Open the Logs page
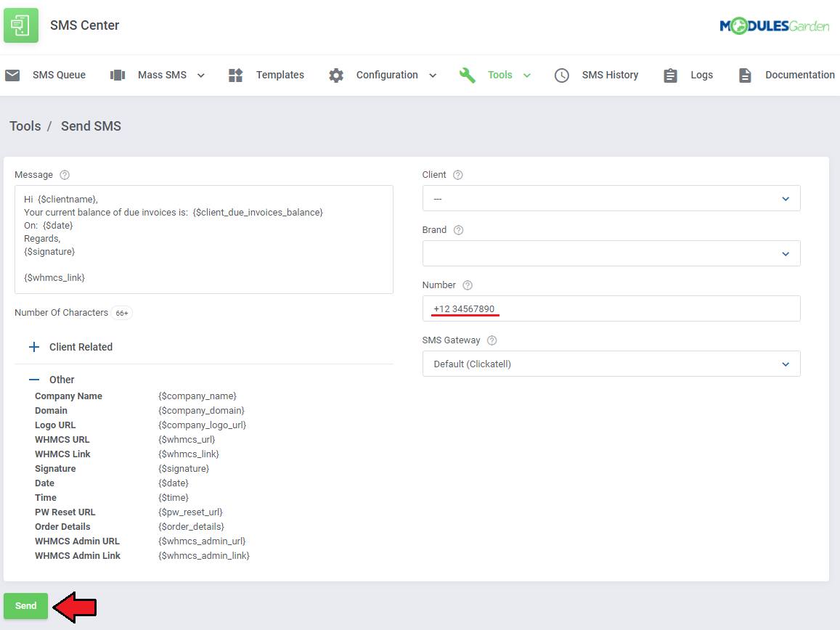The width and height of the screenshot is (840, 630). coord(702,75)
